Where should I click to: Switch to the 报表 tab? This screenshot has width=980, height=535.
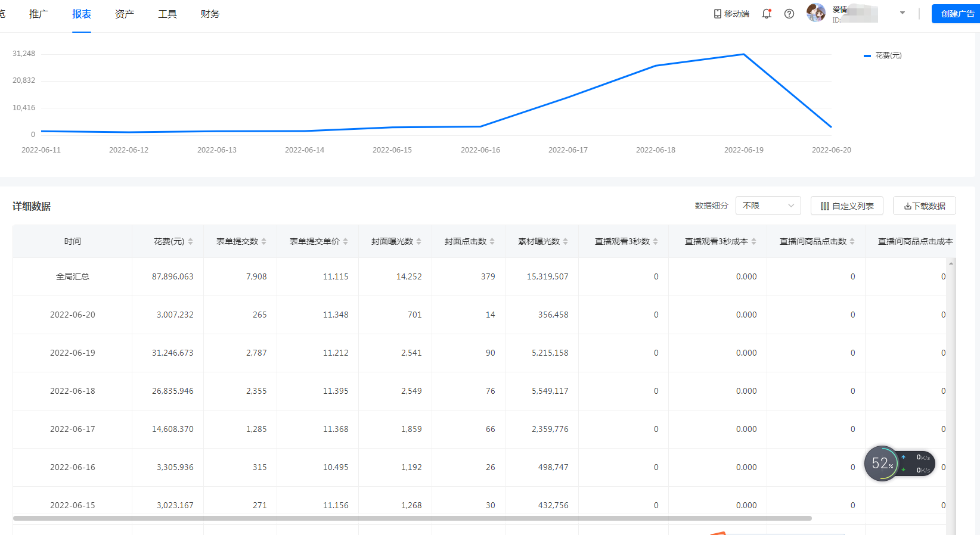82,14
